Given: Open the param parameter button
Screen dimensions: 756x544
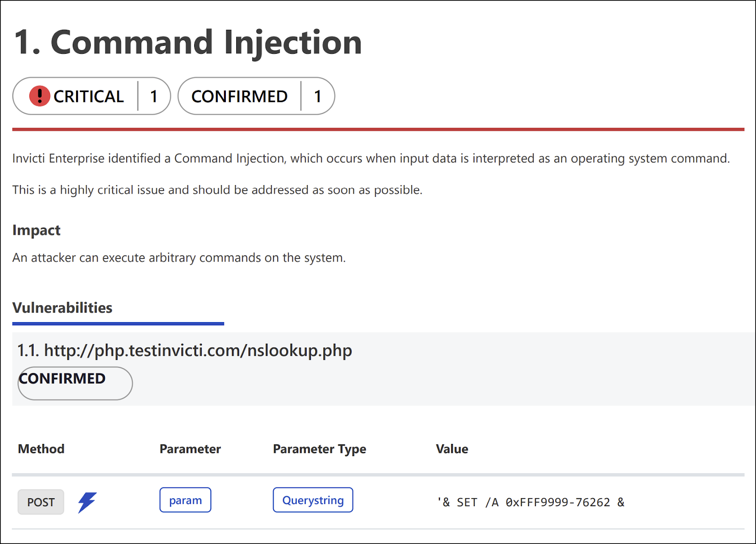Looking at the screenshot, I should [185, 500].
